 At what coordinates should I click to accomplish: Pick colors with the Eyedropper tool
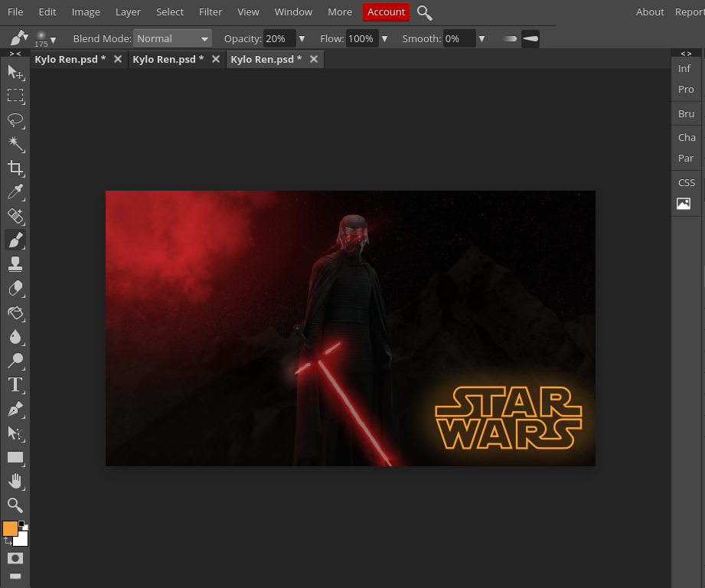[15, 192]
